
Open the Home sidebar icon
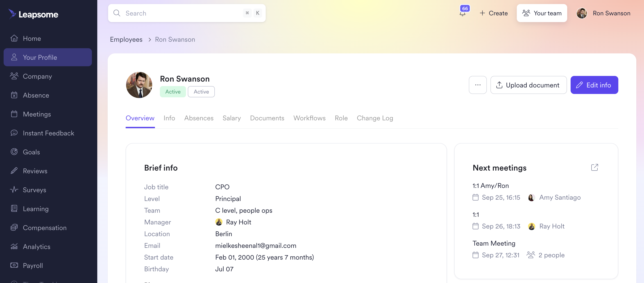pos(14,38)
